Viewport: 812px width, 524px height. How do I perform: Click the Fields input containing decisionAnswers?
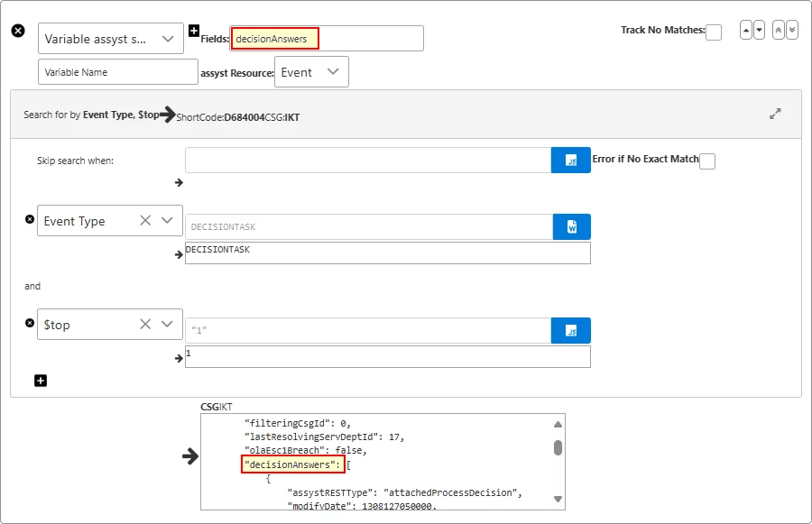[x=327, y=39]
